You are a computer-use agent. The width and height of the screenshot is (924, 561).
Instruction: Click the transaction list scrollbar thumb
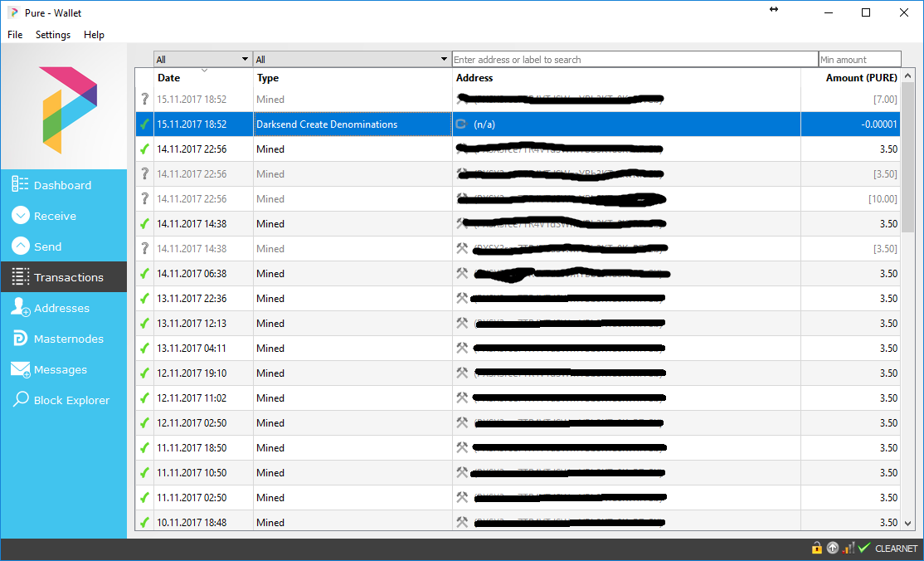907,158
